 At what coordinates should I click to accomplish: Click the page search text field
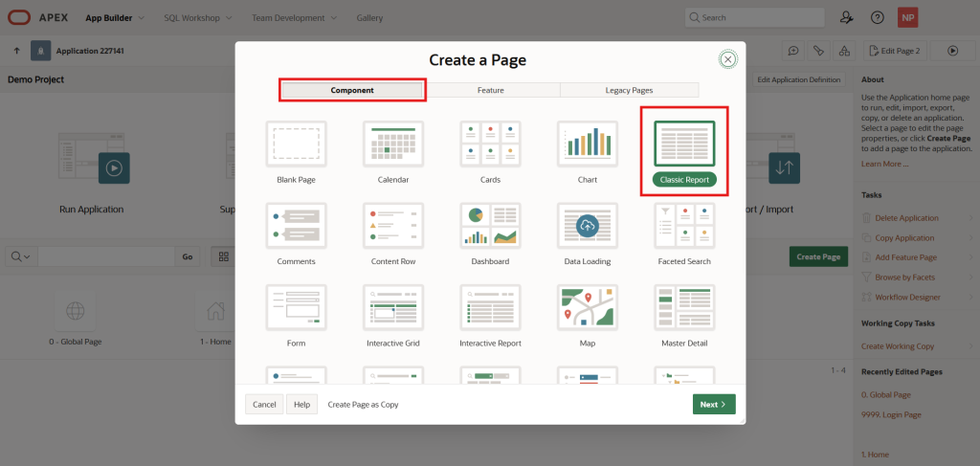pos(106,256)
